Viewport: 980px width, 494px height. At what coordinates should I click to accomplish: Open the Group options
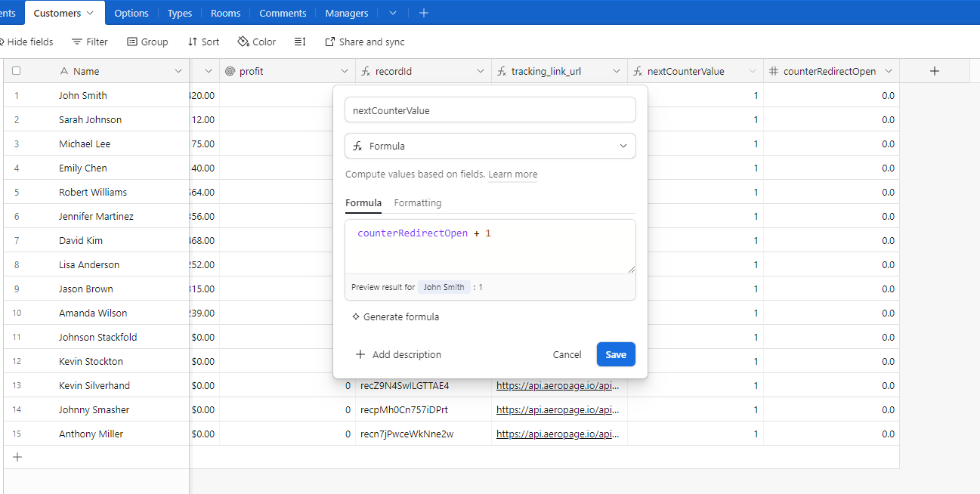[147, 42]
